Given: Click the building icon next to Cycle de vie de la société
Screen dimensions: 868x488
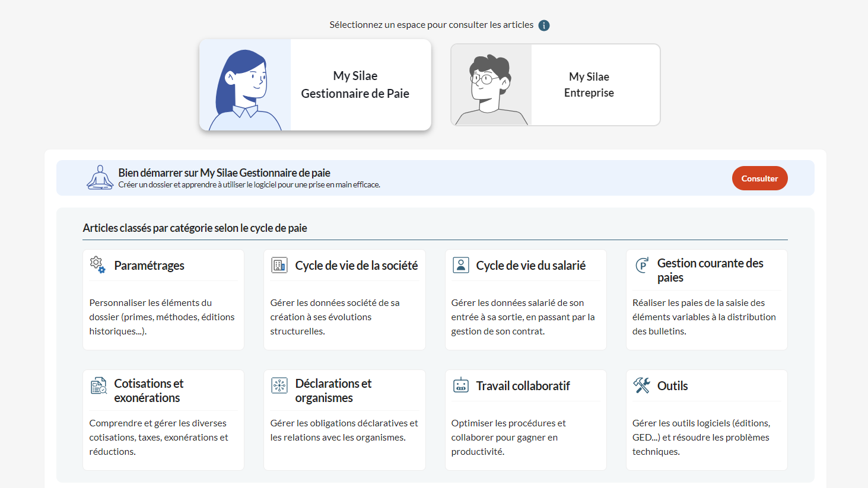Looking at the screenshot, I should 279,266.
